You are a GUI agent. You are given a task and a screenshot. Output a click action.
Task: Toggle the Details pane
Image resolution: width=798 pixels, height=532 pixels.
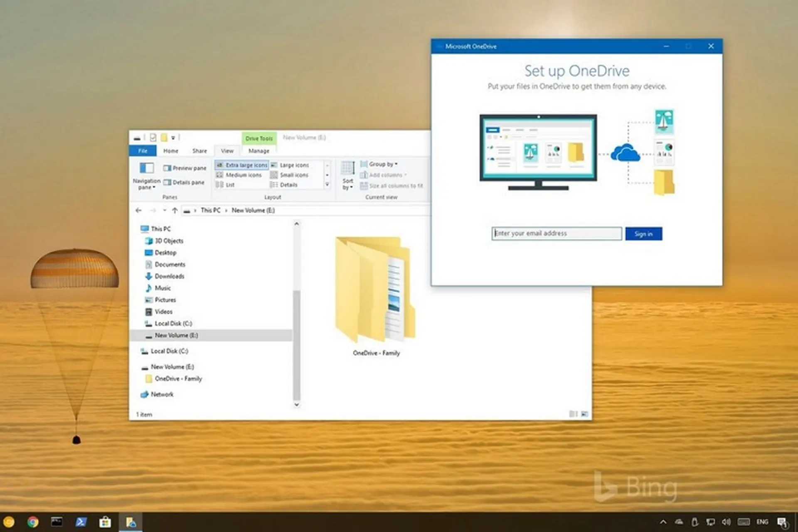point(184,182)
